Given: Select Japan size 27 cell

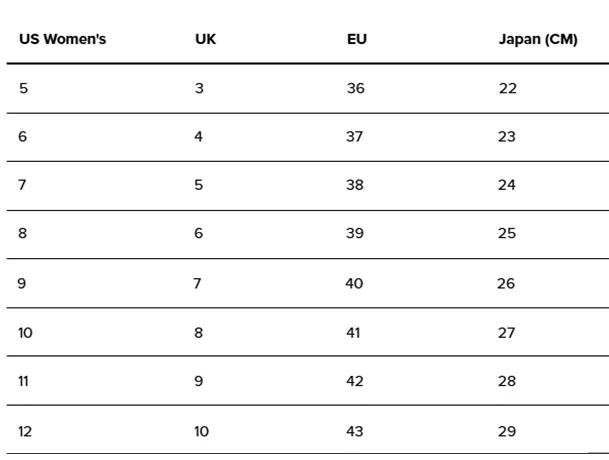Looking at the screenshot, I should [507, 332].
